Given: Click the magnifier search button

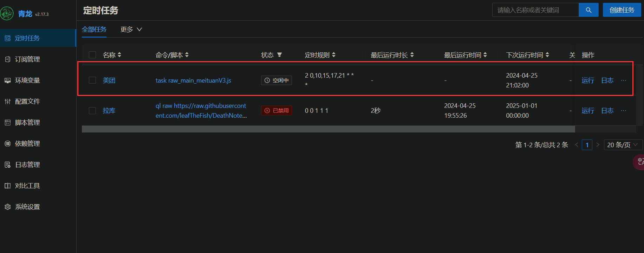Looking at the screenshot, I should click(588, 10).
